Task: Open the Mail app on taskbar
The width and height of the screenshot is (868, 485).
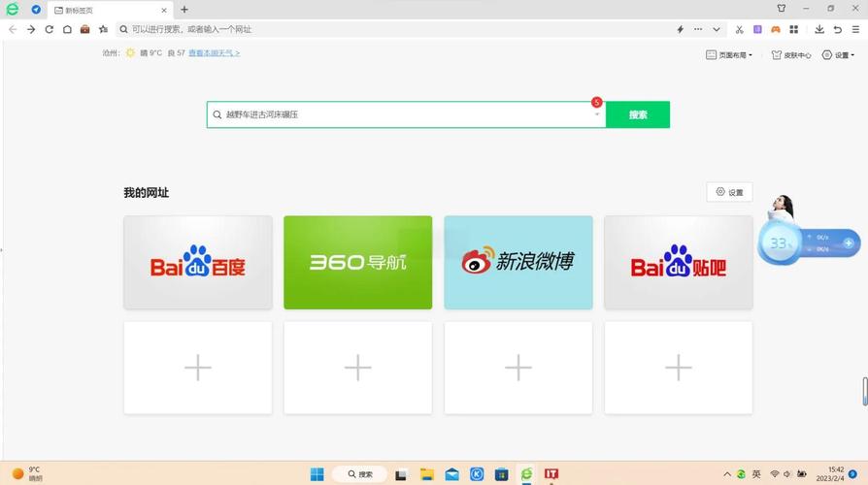Action: 451,474
